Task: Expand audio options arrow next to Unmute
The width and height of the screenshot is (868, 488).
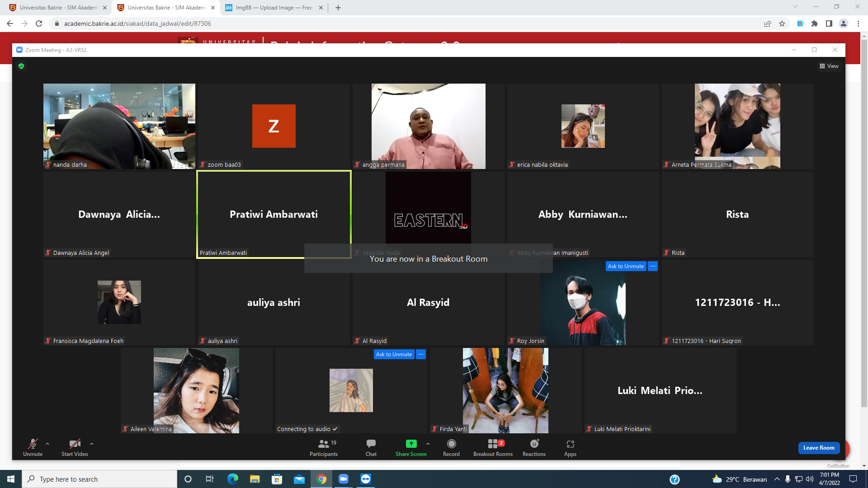Action: (x=47, y=444)
